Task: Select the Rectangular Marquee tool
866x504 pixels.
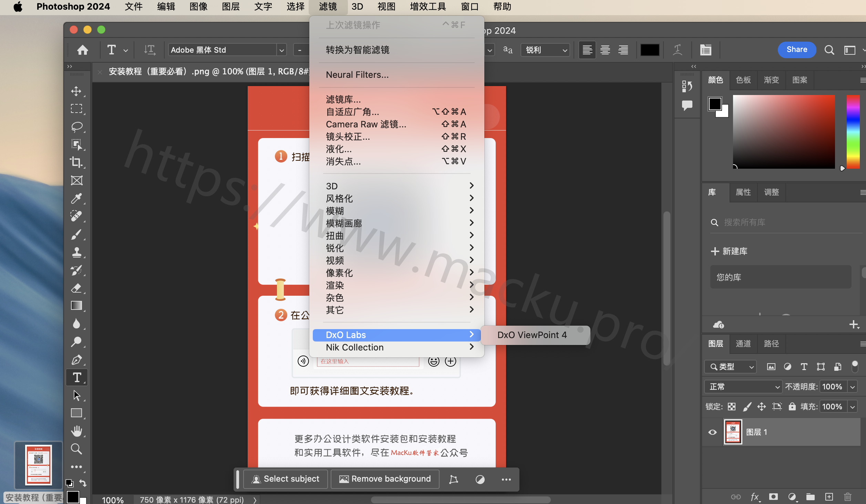Action: click(x=76, y=109)
